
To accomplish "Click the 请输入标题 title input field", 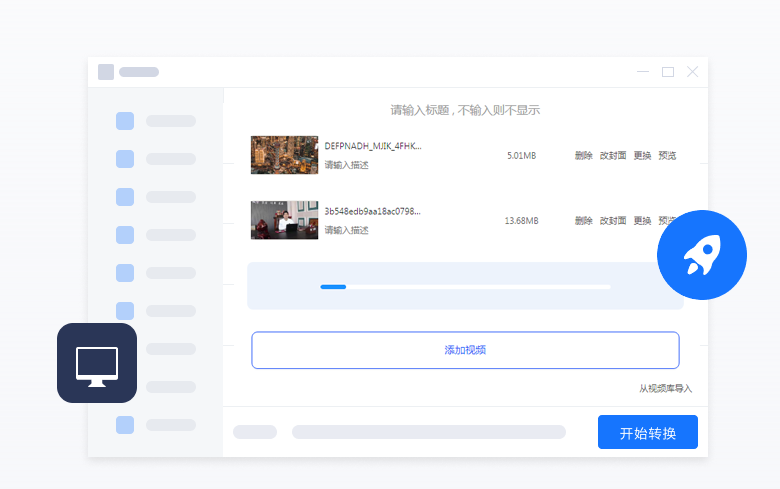I will pos(465,110).
